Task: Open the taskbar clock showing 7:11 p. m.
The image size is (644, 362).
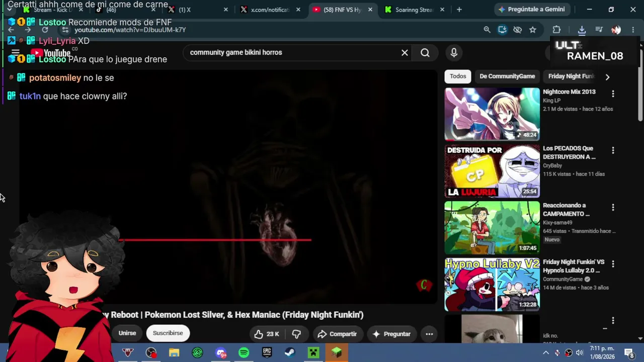Action: 602,353
